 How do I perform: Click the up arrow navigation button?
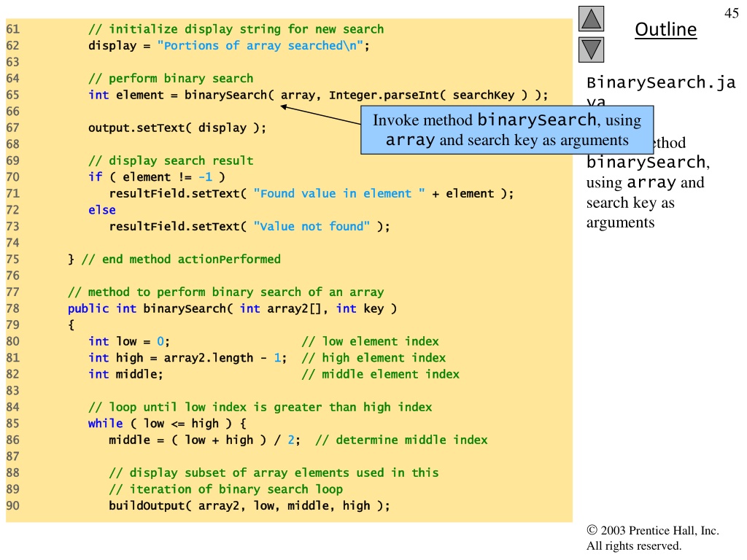pyautogui.click(x=591, y=18)
